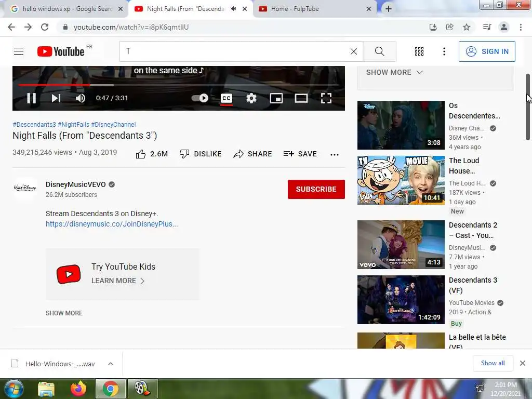Image resolution: width=532 pixels, height=399 pixels.
Task: Subscribe to DisneyMusicVEVO
Action: click(316, 189)
